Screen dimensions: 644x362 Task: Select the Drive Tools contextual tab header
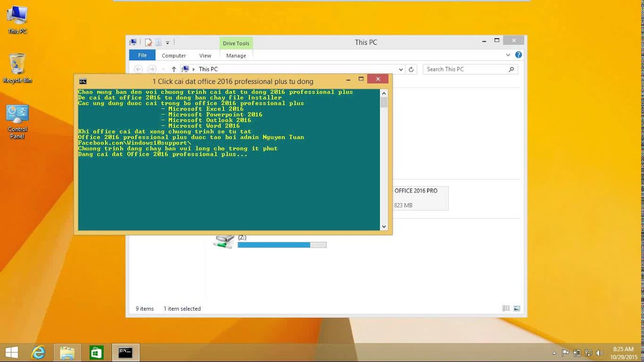click(x=236, y=43)
